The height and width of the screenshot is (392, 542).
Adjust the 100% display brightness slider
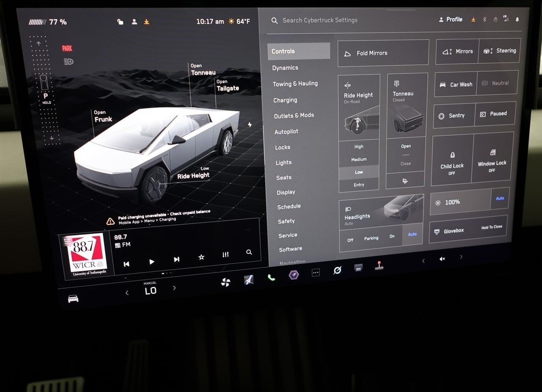pos(461,201)
